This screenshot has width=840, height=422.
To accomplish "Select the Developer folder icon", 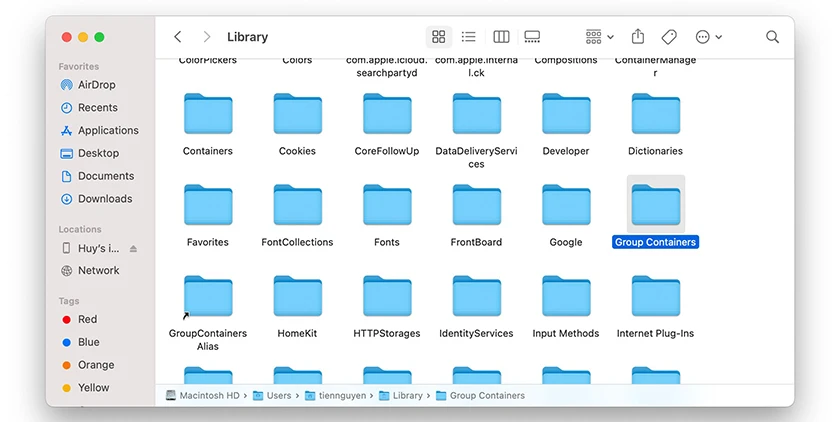I will [x=566, y=114].
